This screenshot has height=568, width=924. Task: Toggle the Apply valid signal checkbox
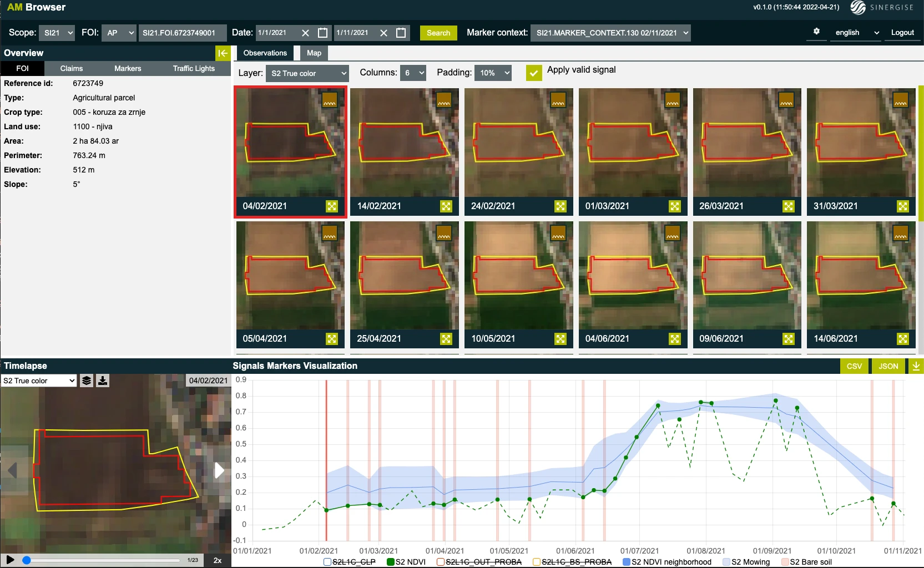coord(534,73)
